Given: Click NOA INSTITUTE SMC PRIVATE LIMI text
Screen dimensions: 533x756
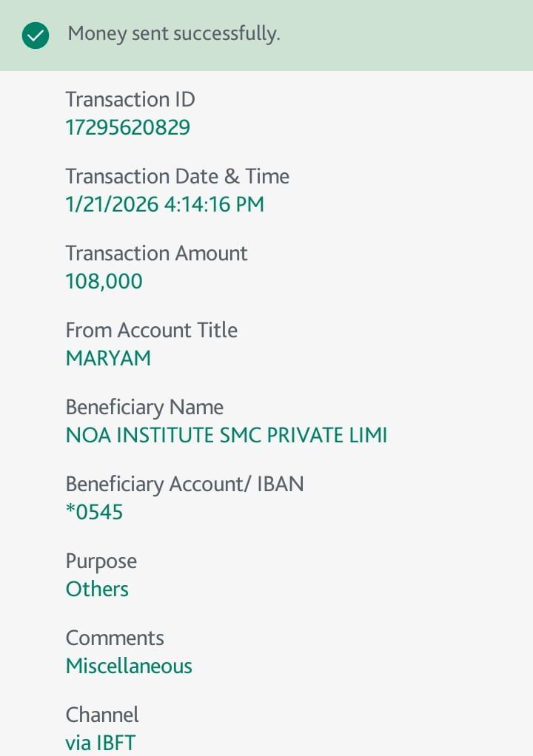Looking at the screenshot, I should (227, 436).
